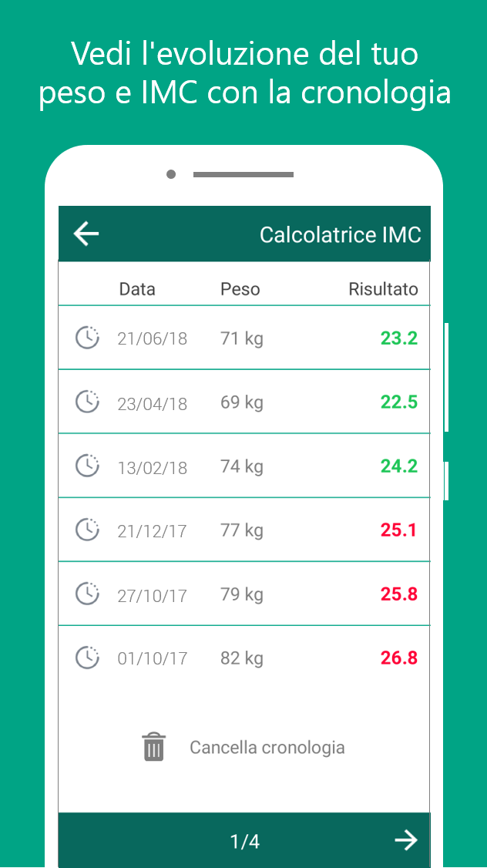
Task: Click the Cancella cronologia label
Action: [x=267, y=747]
